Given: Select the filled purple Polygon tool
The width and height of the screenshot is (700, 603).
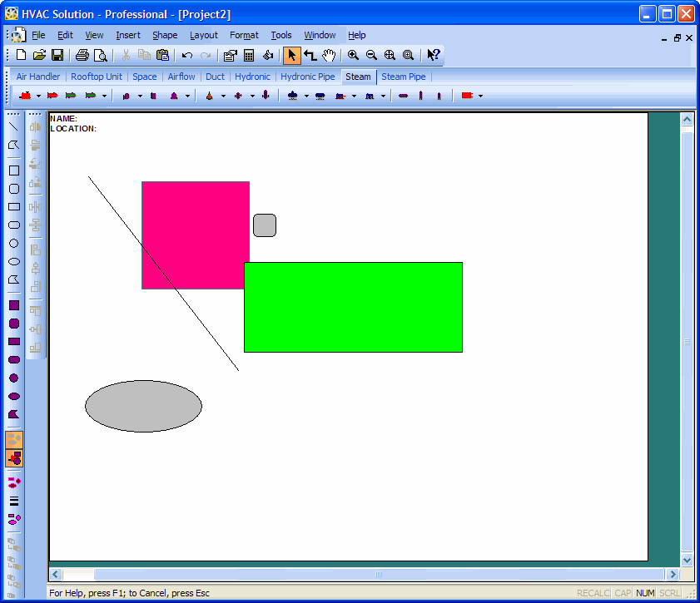Looking at the screenshot, I should 14,414.
